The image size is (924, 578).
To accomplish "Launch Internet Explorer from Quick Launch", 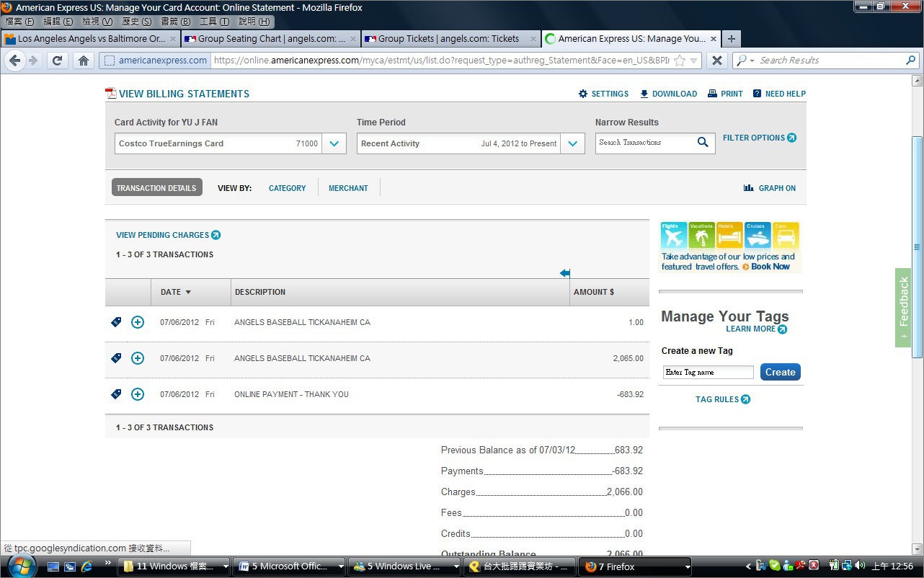I will [87, 566].
